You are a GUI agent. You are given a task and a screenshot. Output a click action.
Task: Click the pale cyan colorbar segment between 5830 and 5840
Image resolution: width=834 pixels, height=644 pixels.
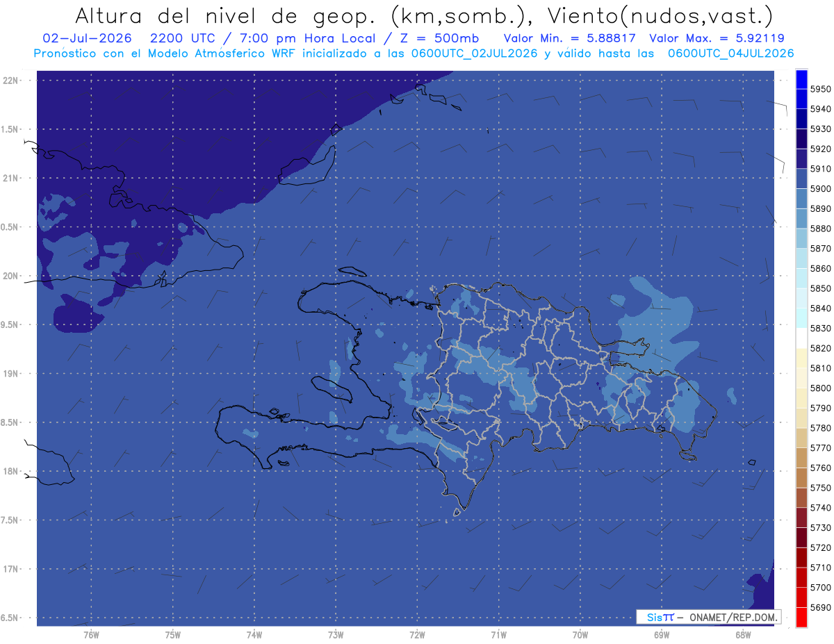[801, 318]
